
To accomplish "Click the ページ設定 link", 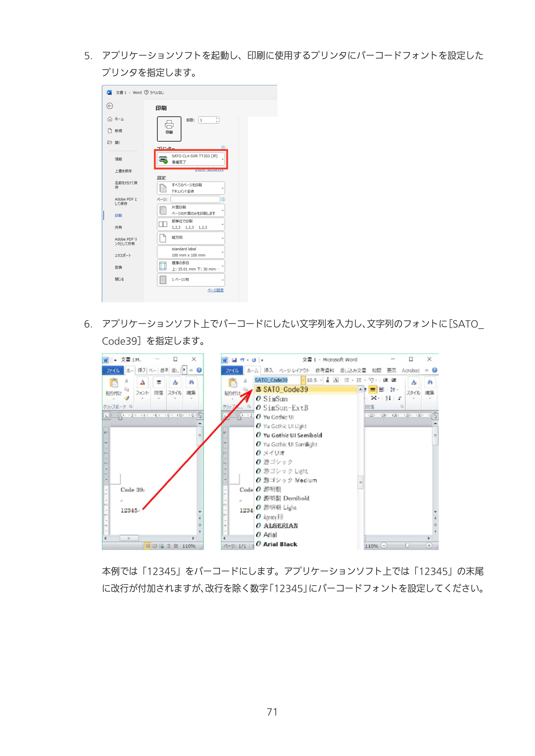I will click(x=215, y=290).
